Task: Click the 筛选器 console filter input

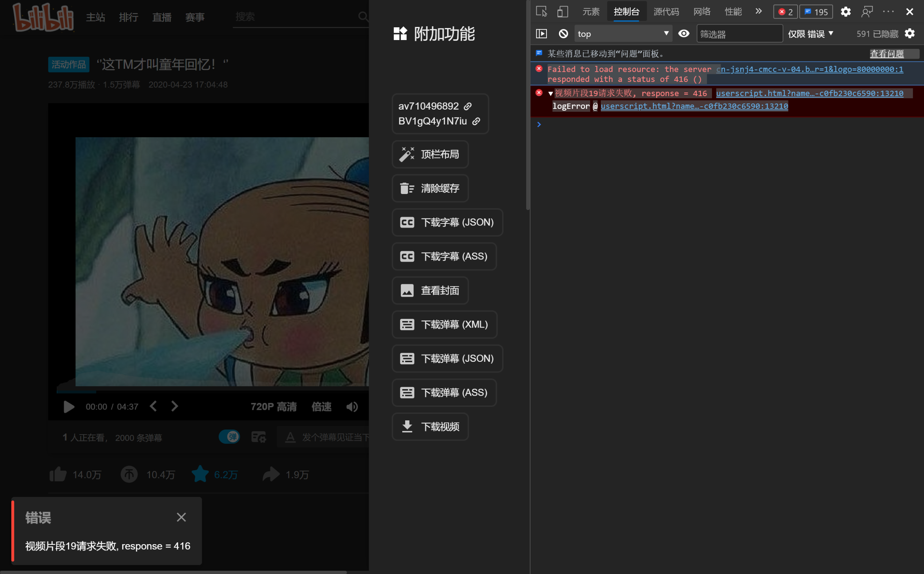Action: [739, 34]
